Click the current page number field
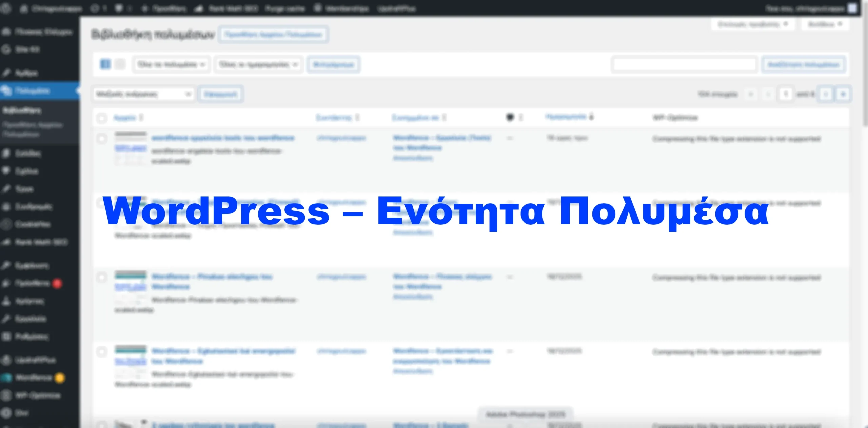 [786, 94]
